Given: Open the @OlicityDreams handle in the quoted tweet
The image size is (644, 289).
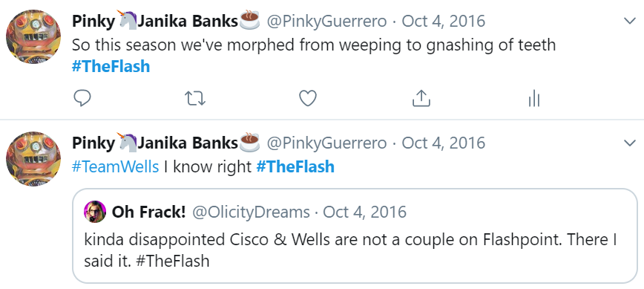Looking at the screenshot, I should click(252, 212).
